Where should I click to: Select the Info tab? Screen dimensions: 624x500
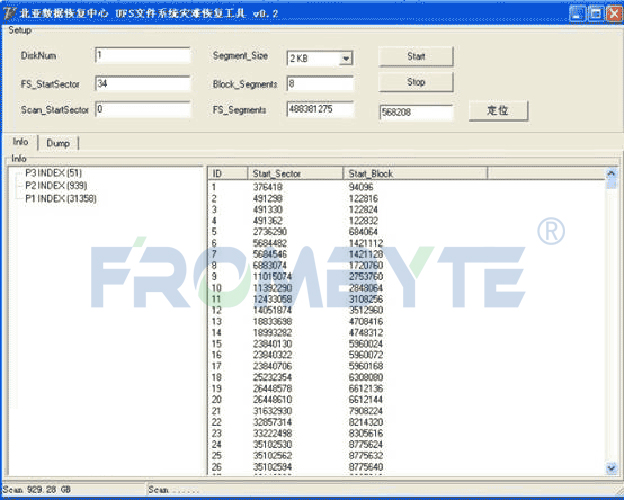20,142
